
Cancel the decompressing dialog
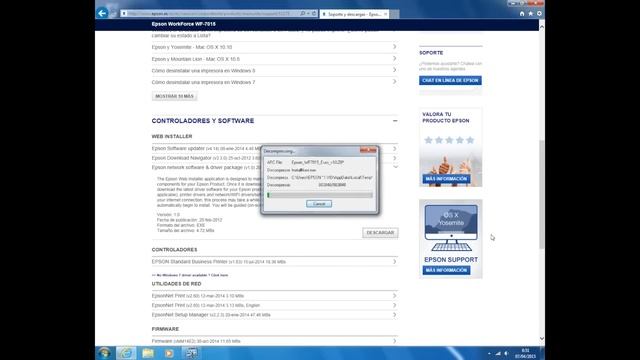(x=319, y=204)
